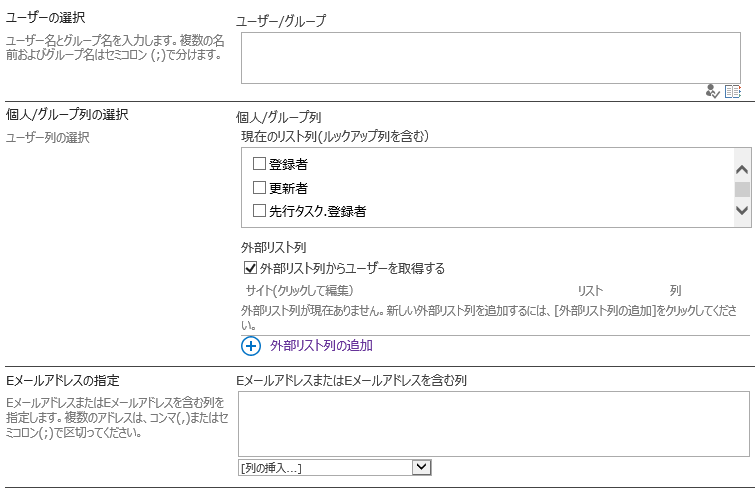
Task: Open the address book browse icon
Action: (x=732, y=91)
